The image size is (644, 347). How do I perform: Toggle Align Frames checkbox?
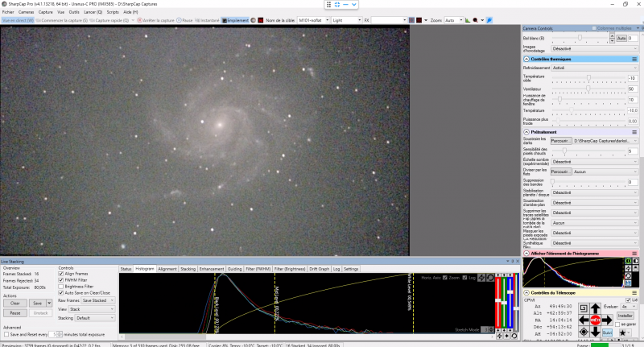(x=61, y=274)
